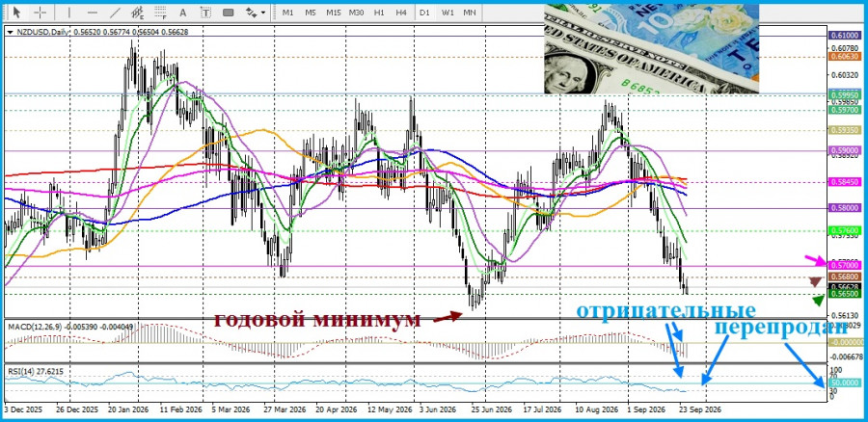The image size is (868, 422).
Task: Click the 0.56500 price level label
Action: tap(844, 294)
